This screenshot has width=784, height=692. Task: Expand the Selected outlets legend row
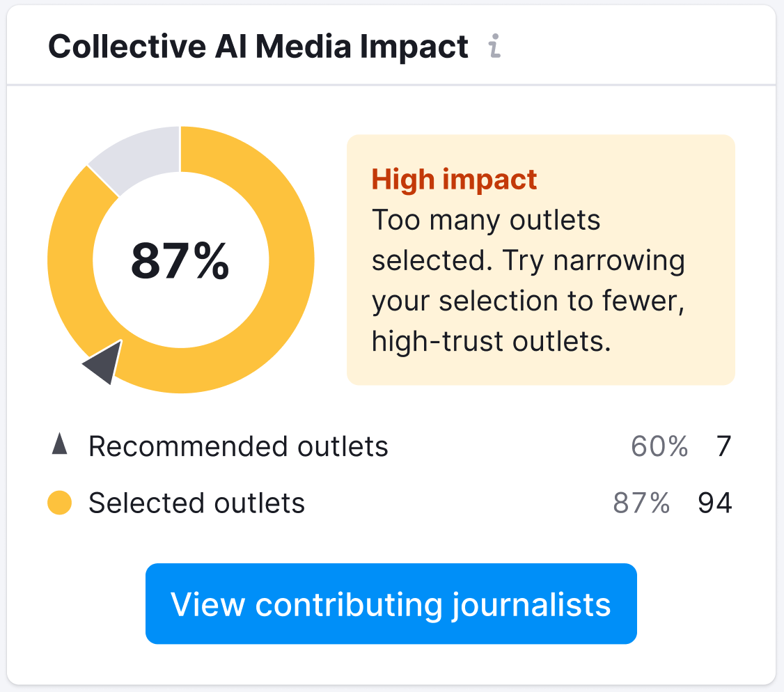(196, 503)
